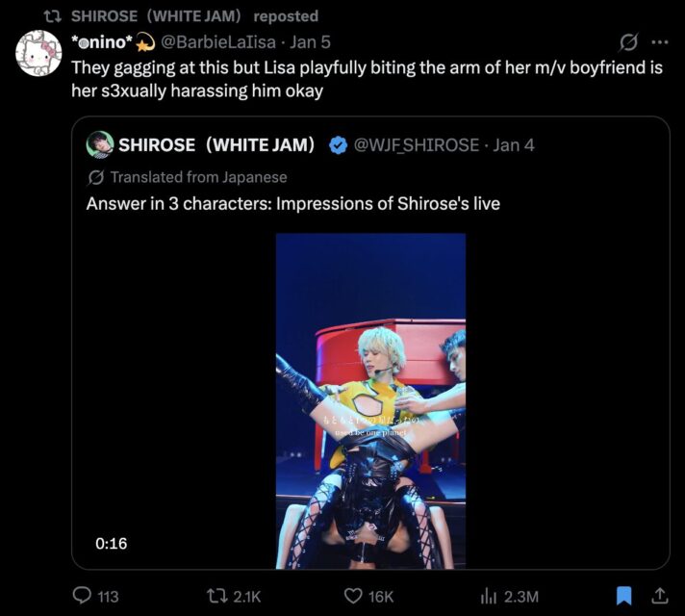The width and height of the screenshot is (685, 616).
Task: Click the blue verified badge
Action: click(x=338, y=145)
